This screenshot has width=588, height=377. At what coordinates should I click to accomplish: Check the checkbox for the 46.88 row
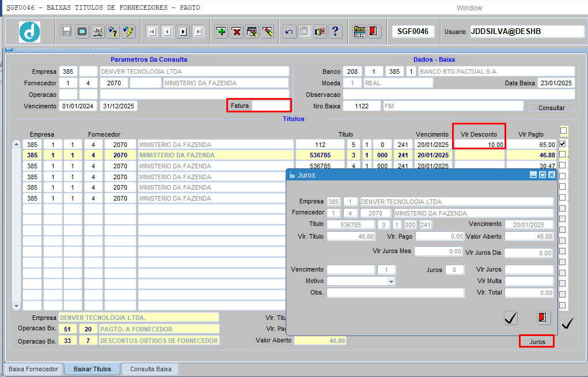(x=563, y=154)
